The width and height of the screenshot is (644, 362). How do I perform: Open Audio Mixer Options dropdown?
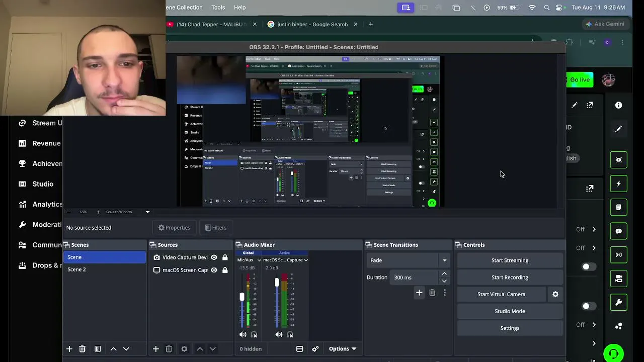[343, 349]
